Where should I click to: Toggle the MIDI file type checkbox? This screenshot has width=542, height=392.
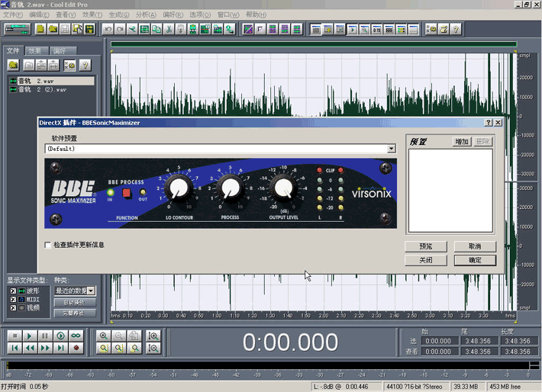pyautogui.click(x=12, y=300)
